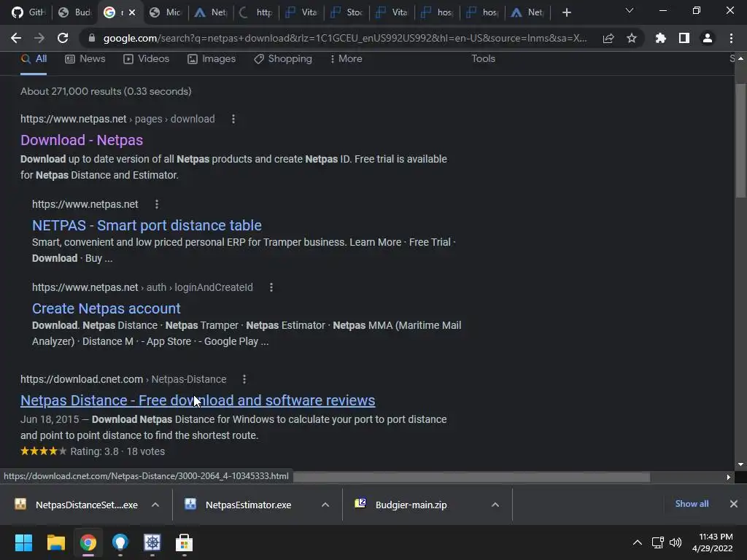The image size is (747, 560).
Task: Click the forward navigation arrow
Action: pyautogui.click(x=39, y=38)
